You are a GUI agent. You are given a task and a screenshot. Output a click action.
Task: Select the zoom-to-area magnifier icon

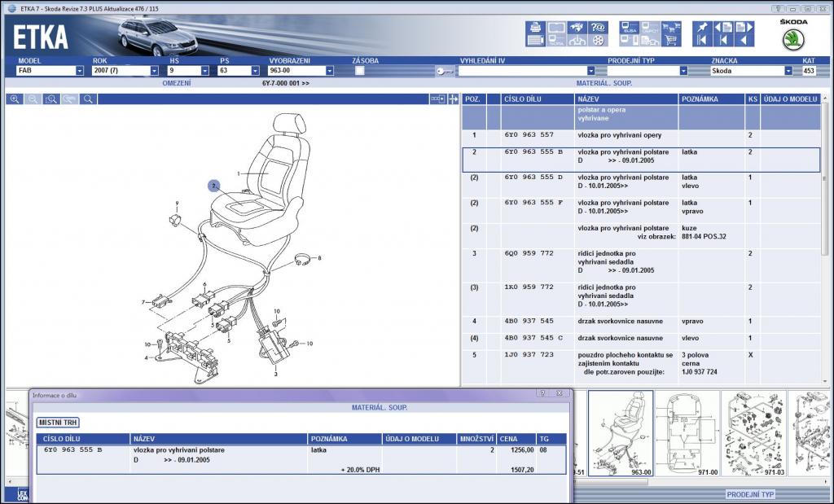[x=51, y=99]
